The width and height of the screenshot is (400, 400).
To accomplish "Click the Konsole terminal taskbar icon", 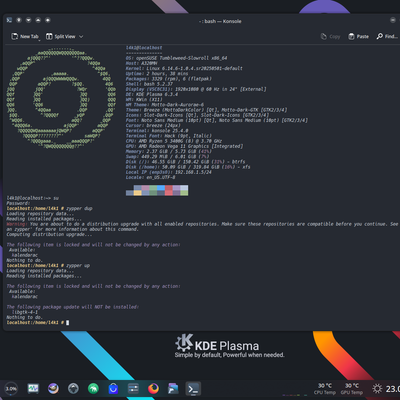I will 193,389.
